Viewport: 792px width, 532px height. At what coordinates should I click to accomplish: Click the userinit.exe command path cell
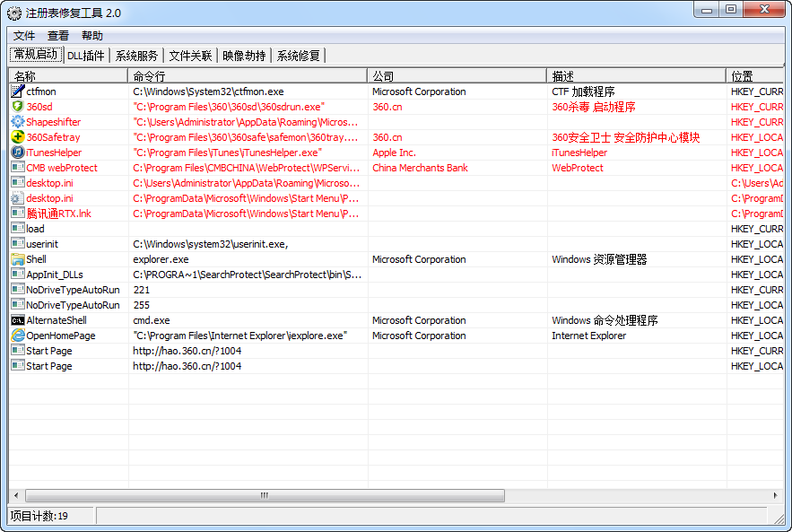(211, 244)
